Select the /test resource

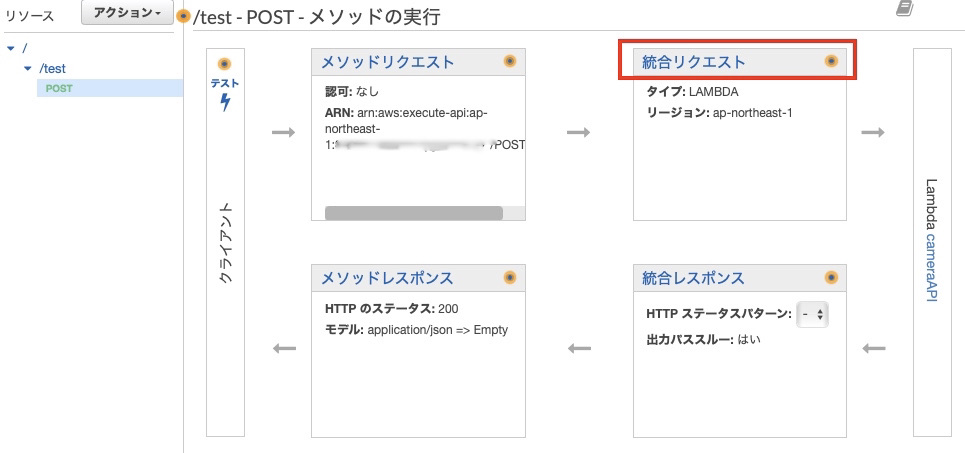click(52, 69)
